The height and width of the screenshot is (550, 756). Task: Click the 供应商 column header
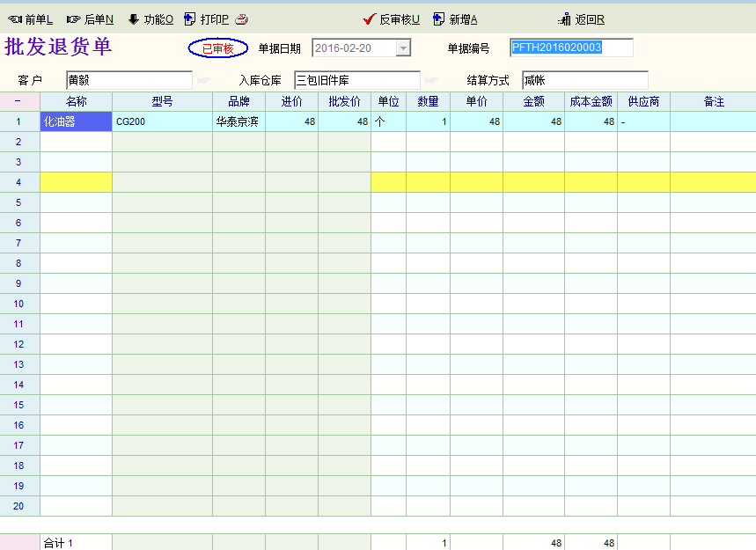tap(643, 101)
